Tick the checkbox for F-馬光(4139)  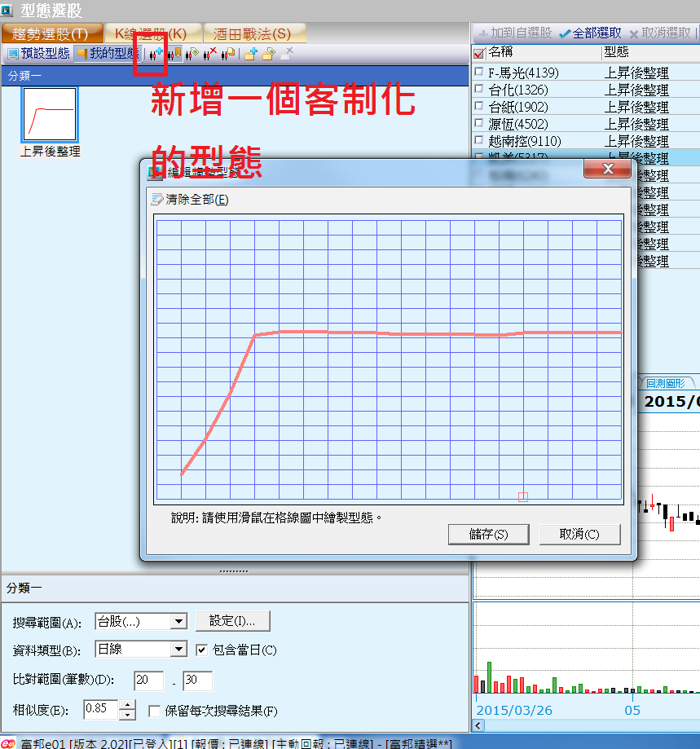479,73
